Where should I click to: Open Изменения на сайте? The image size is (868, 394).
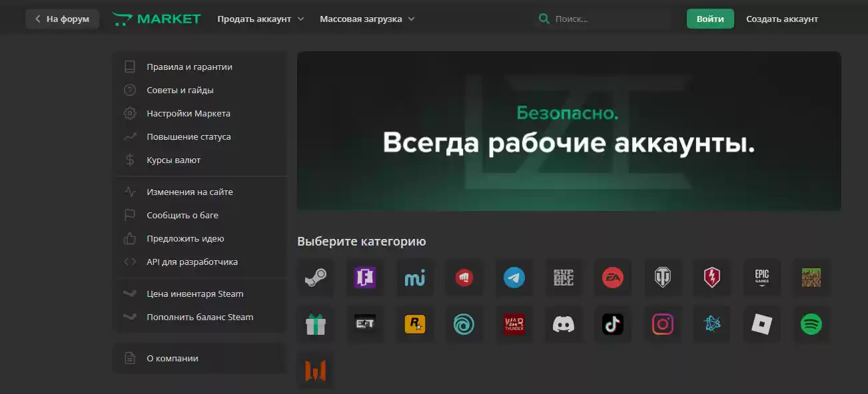pyautogui.click(x=201, y=192)
